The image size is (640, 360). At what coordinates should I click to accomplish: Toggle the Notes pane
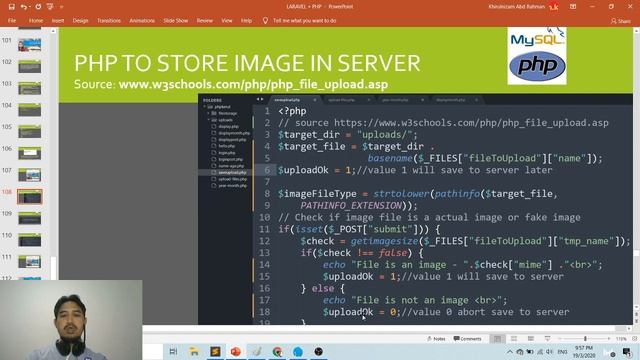(x=436, y=339)
